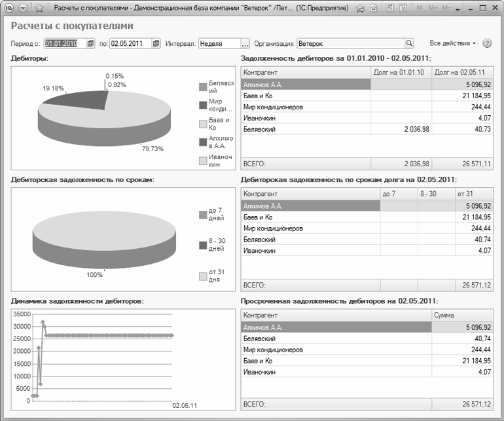Open interval selection ellipsis button
The image size is (504, 421).
tap(245, 43)
